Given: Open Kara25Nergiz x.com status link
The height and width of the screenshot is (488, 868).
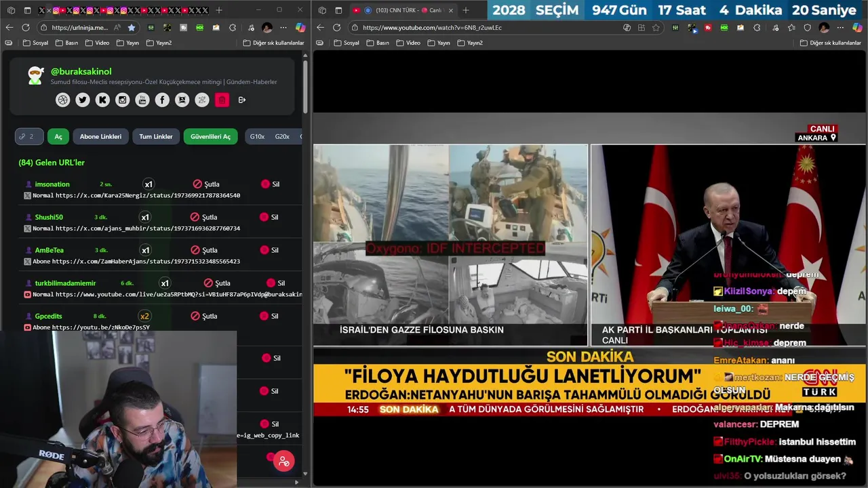Looking at the screenshot, I should pos(148,195).
